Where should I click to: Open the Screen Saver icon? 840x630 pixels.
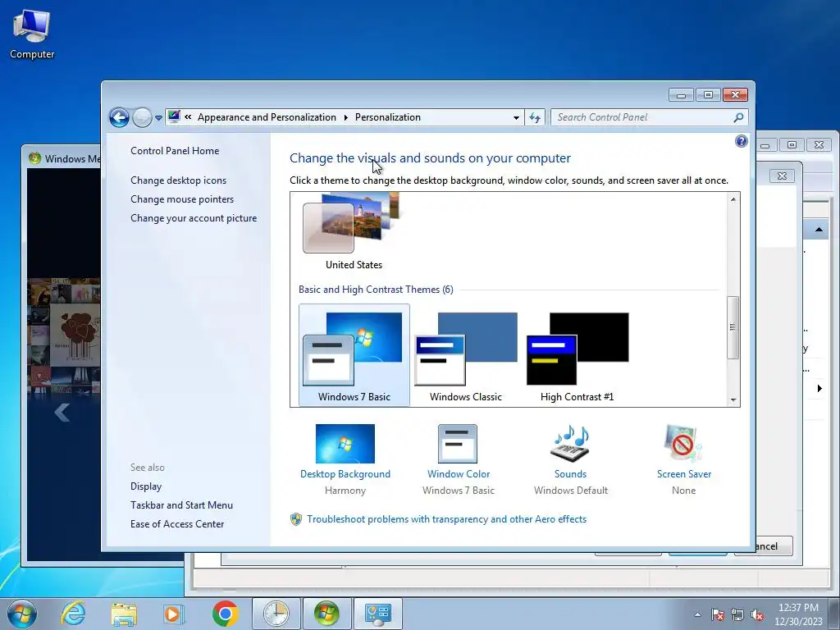coord(683,444)
